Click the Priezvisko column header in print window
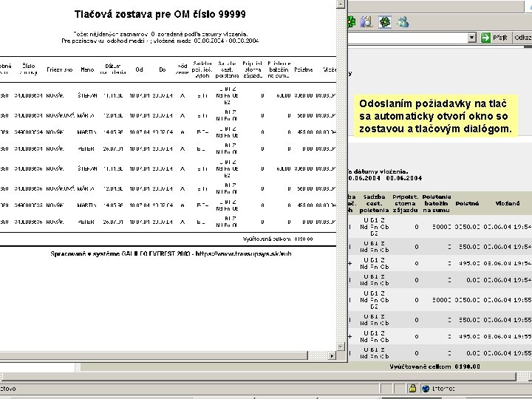The width and height of the screenshot is (532, 399). click(x=59, y=69)
